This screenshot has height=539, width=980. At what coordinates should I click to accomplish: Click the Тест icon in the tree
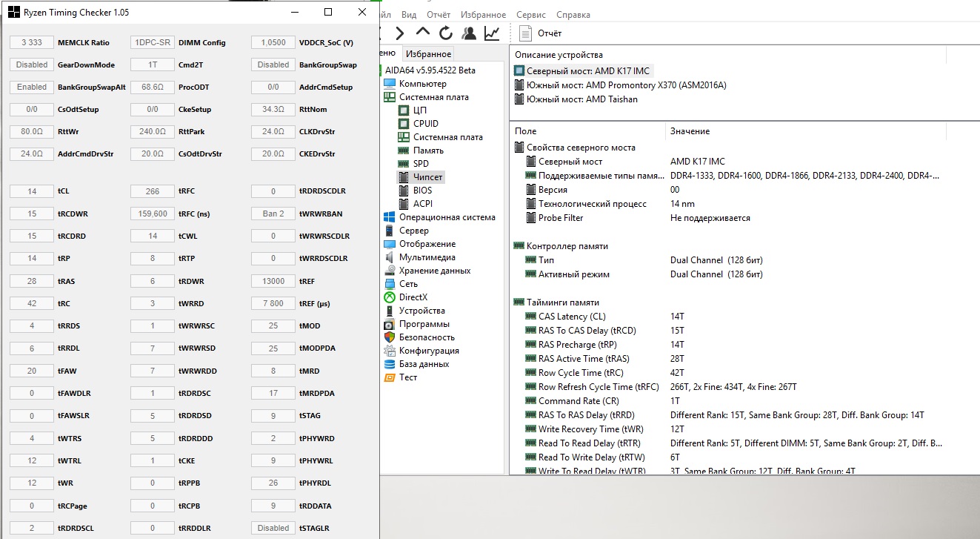click(x=390, y=377)
